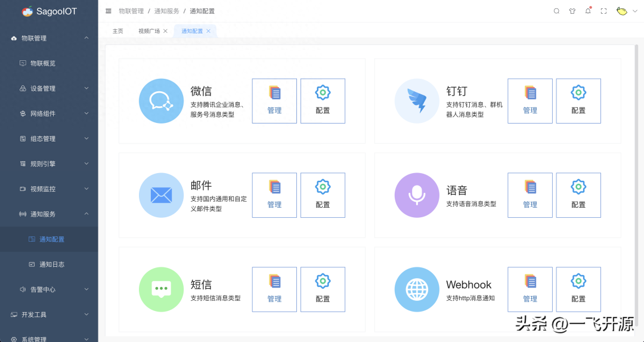The width and height of the screenshot is (644, 342).
Task: Toggle the hamburger menu collapse icon
Action: point(109,11)
